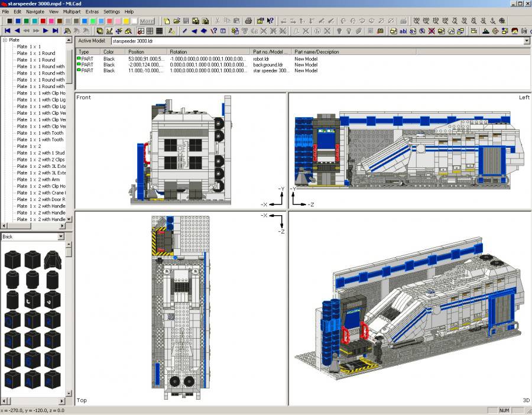
Task: Click the Active Model name field
Action: click(317, 41)
